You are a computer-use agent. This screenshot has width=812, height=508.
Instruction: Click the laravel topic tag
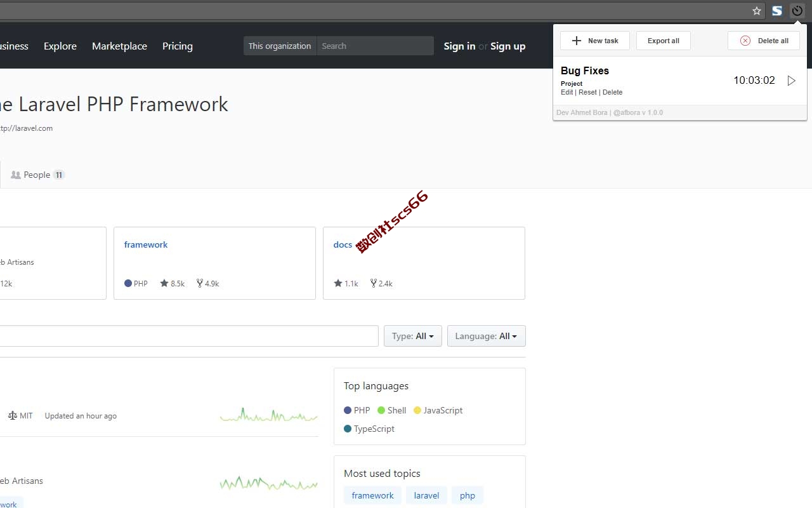coord(426,495)
